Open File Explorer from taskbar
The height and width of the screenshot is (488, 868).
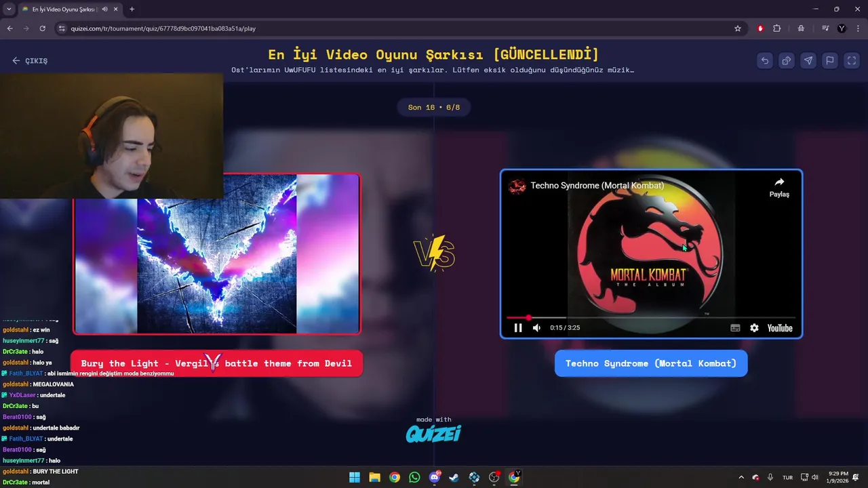point(374,477)
